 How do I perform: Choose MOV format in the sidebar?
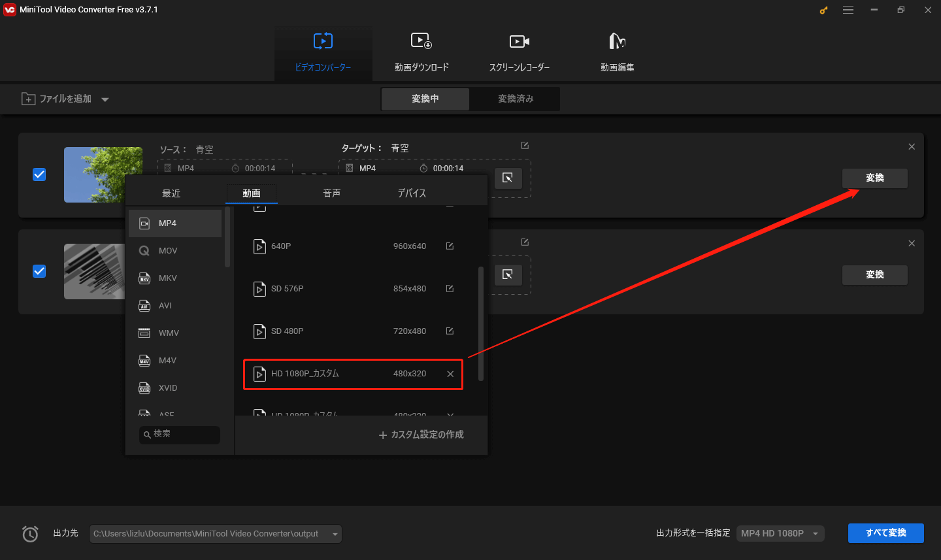175,251
